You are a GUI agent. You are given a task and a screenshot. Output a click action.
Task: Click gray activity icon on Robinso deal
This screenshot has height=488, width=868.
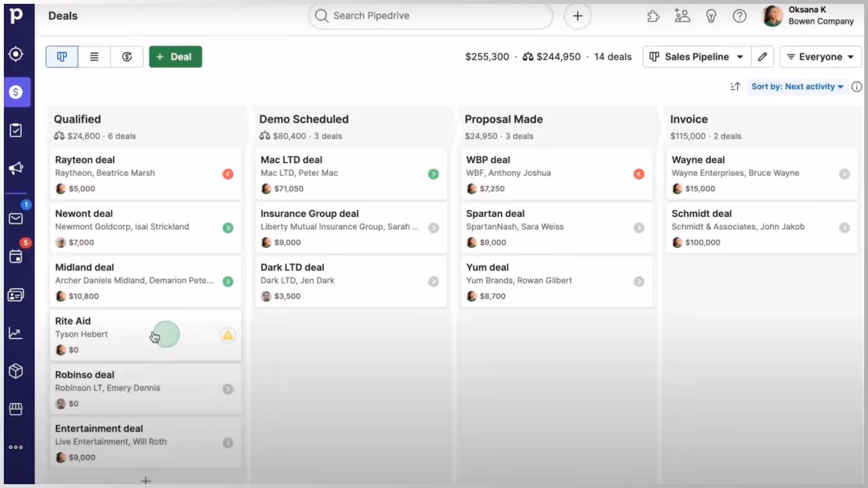(228, 389)
